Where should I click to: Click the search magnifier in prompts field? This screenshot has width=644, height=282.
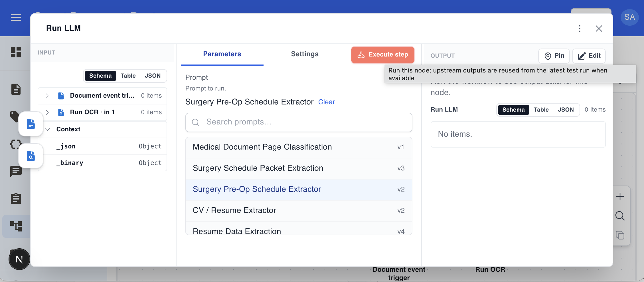point(196,122)
